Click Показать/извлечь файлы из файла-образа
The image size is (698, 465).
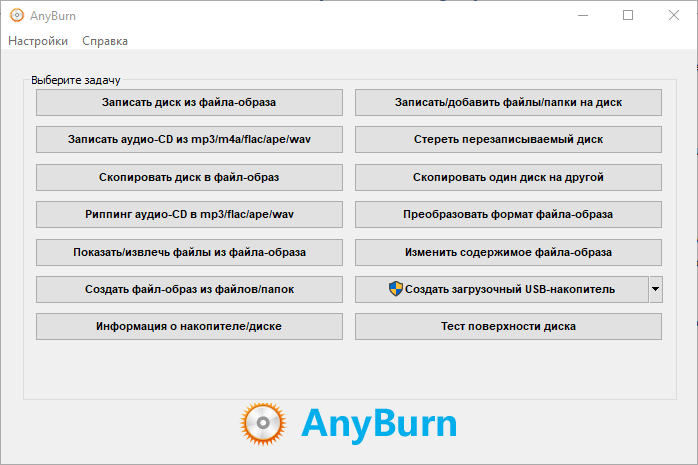pos(189,252)
